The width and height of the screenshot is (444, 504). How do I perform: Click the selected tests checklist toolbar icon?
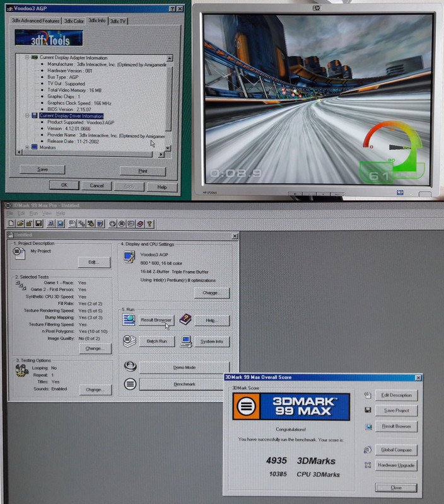click(82, 224)
